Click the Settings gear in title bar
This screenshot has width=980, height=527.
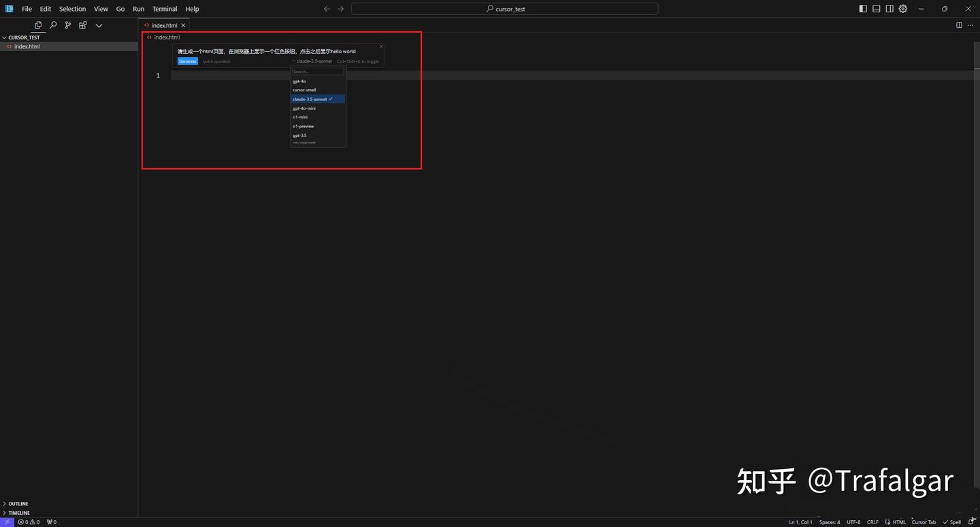point(902,9)
